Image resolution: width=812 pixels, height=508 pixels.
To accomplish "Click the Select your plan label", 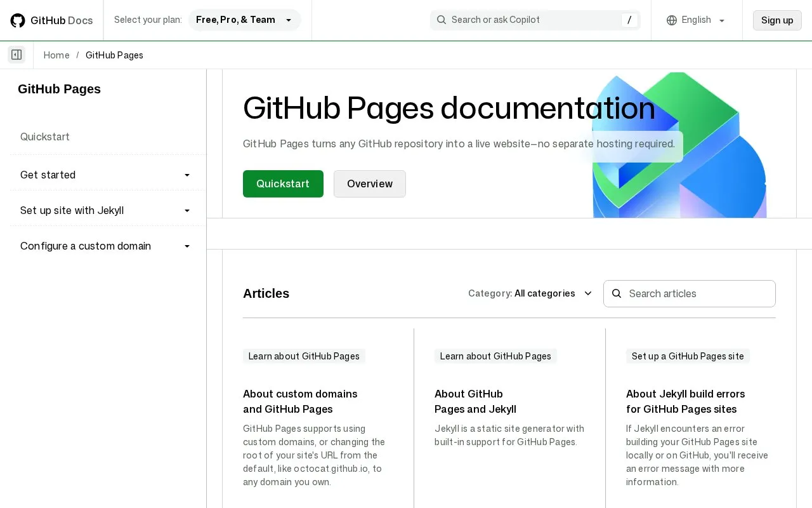I will coord(148,20).
